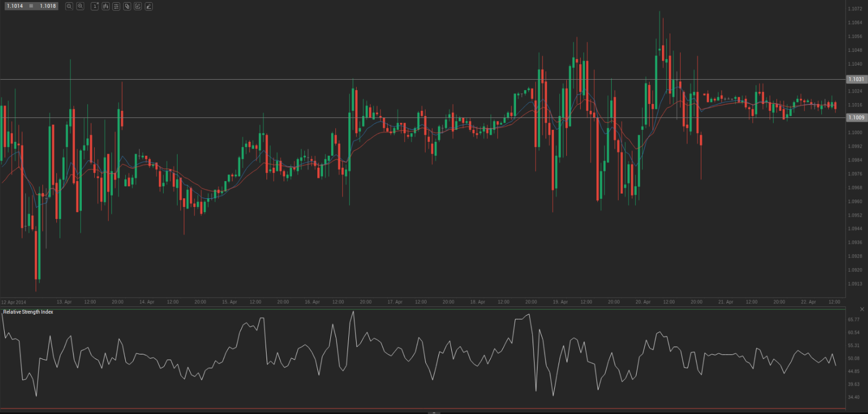
Task: Open the 1H timeframe selector
Action: pos(95,6)
